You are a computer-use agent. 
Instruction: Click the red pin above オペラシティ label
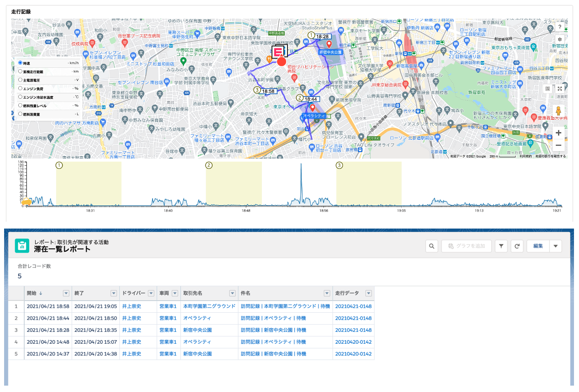point(313,108)
